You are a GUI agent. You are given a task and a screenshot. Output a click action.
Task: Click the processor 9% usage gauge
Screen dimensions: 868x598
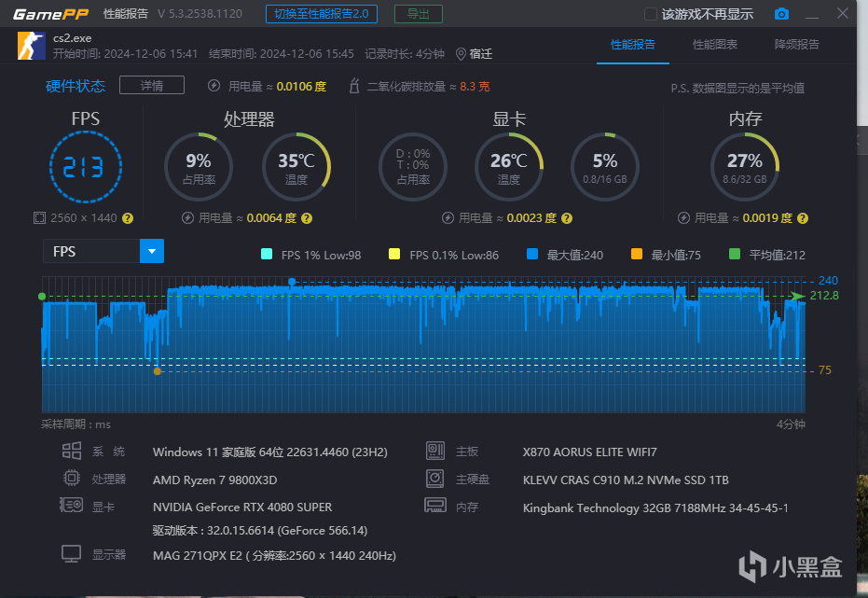199,167
